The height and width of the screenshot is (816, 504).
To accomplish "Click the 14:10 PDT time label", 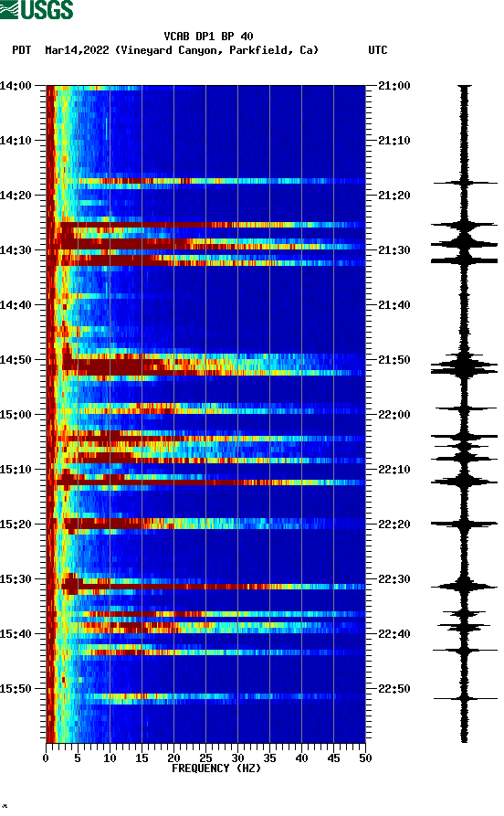I will (x=16, y=141).
